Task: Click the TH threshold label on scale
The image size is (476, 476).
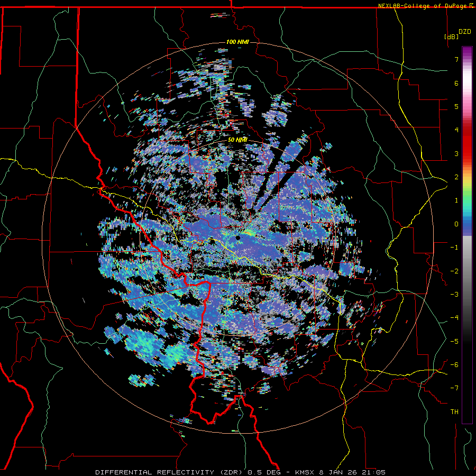Action: [x=454, y=412]
